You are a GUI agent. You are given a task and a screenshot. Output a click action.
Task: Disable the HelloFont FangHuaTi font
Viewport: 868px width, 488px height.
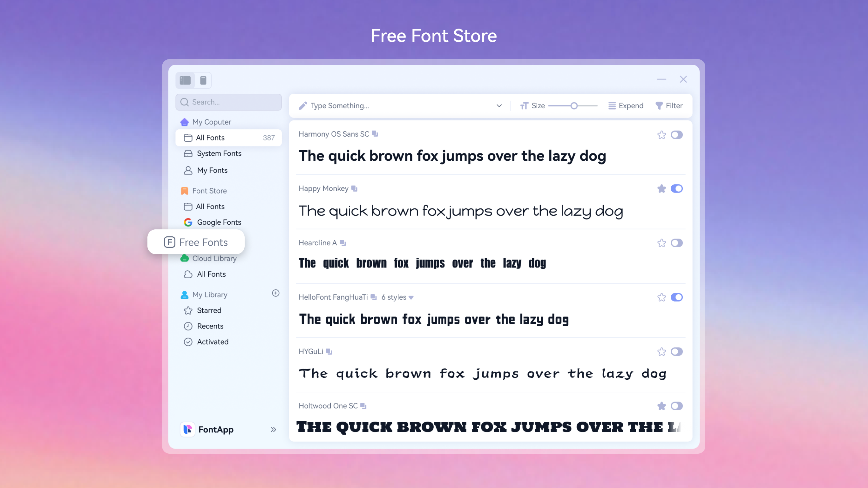point(677,297)
